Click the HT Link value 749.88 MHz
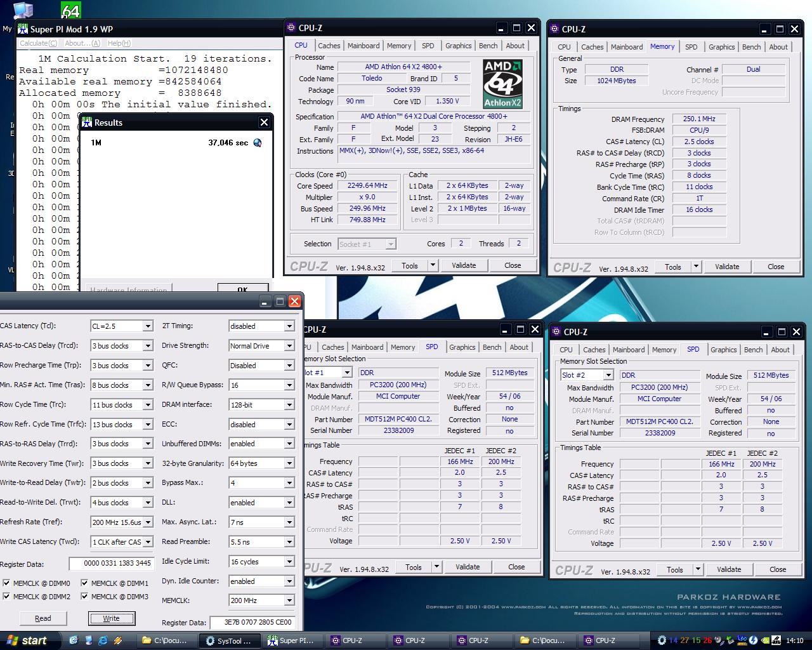Screen dimensions: 812x650 (367, 220)
